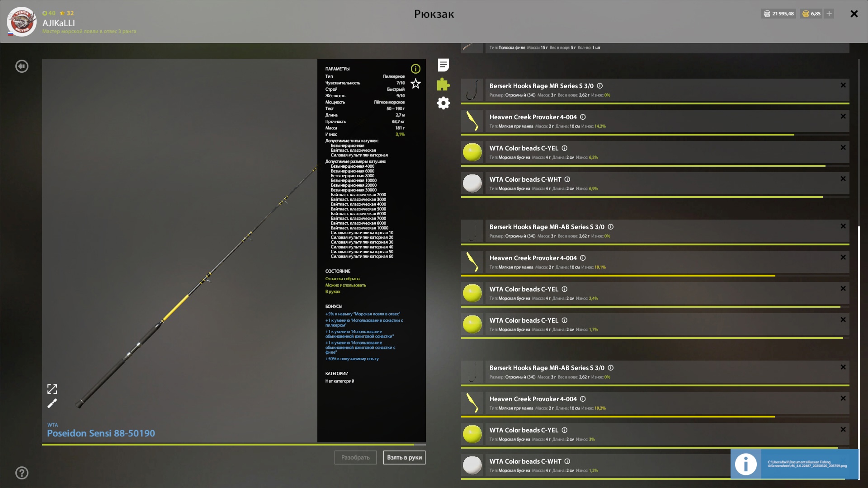Remove first Berserk Hooks Rage MR-AB Series S 3/0
This screenshot has height=488, width=868.
click(843, 226)
